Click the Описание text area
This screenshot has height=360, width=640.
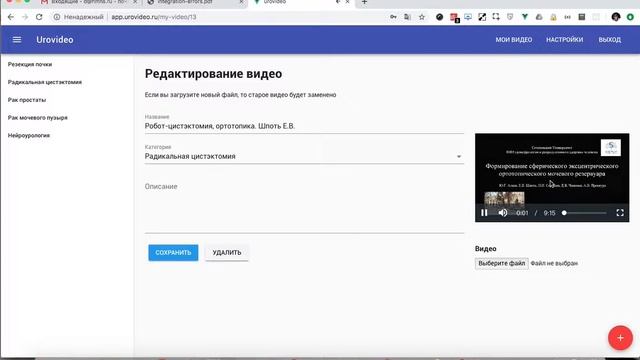[304, 206]
